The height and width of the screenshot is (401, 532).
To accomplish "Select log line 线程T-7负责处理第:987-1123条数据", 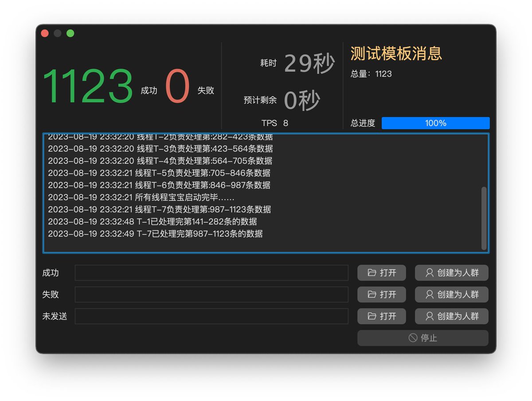I will point(160,209).
